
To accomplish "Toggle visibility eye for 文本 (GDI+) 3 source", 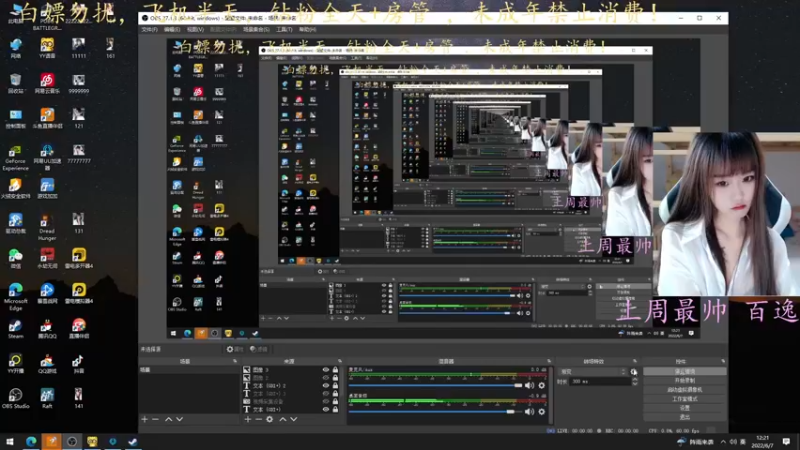I will (x=326, y=393).
